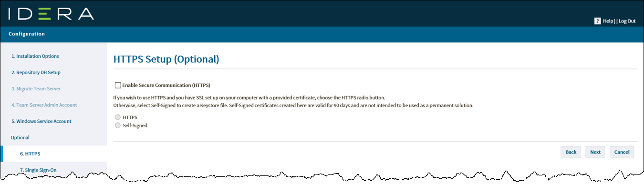
Task: Open 4. Team Server Admin Account step
Action: click(x=44, y=105)
